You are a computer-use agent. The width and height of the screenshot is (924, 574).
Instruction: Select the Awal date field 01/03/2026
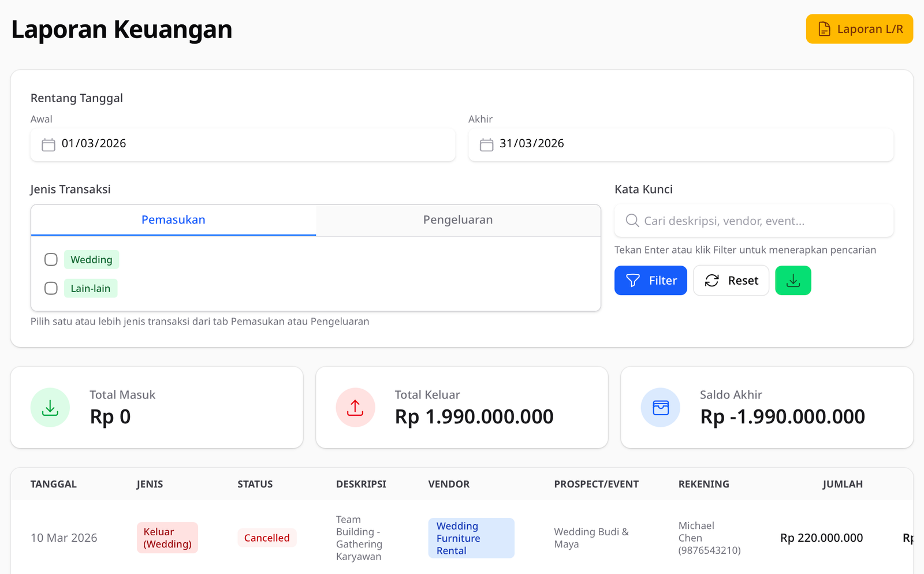tap(243, 144)
